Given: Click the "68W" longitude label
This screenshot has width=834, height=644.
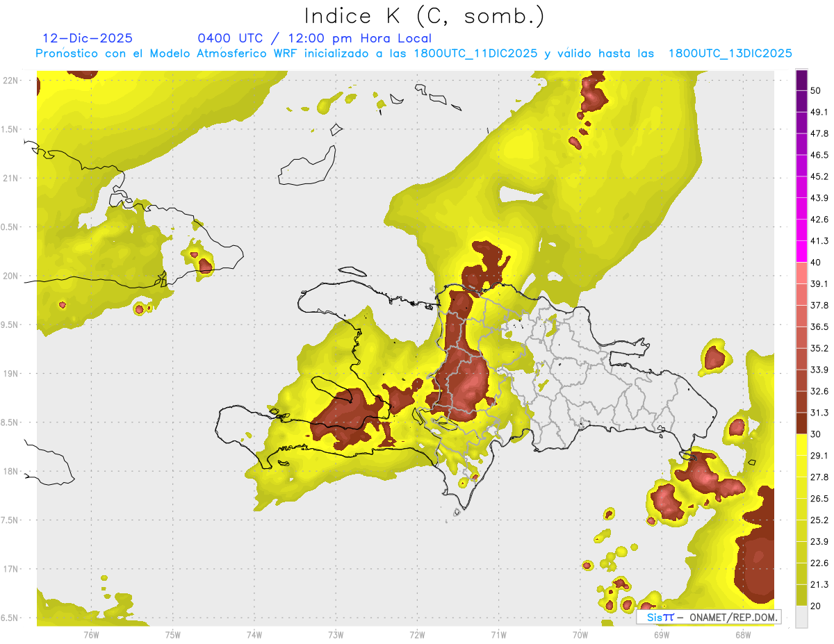Looking at the screenshot, I should [x=743, y=634].
